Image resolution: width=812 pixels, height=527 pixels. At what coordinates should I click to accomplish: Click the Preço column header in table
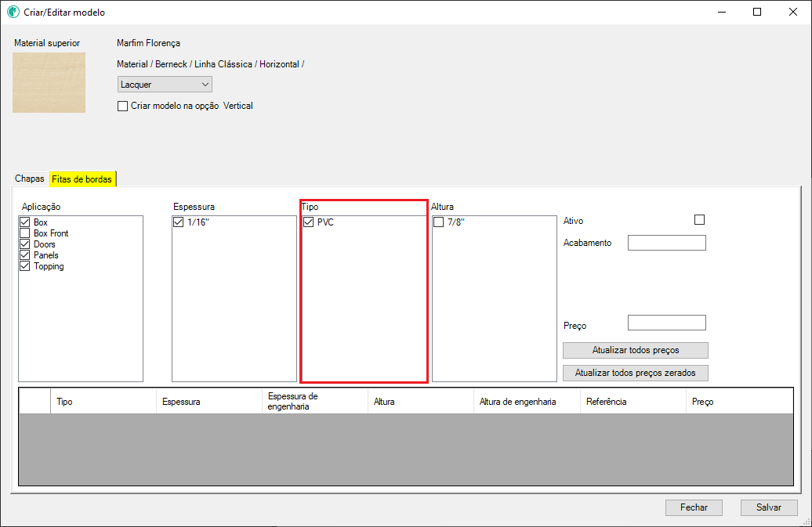point(739,402)
